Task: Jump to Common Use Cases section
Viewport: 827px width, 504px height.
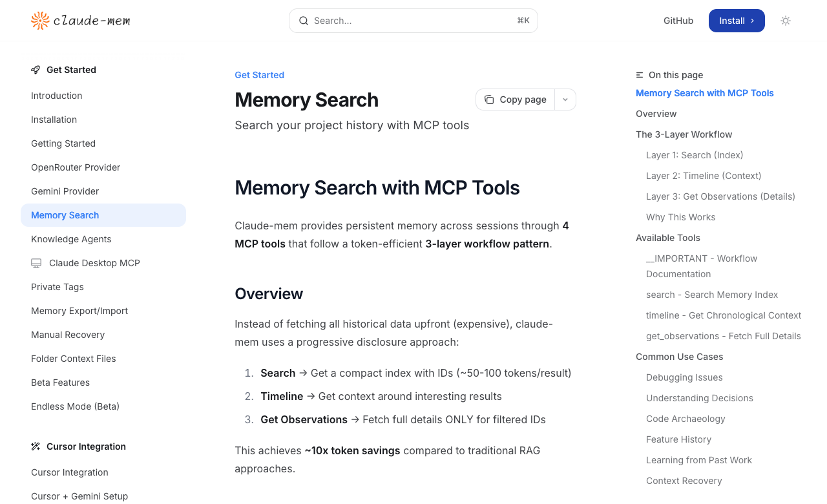Action: tap(680, 357)
